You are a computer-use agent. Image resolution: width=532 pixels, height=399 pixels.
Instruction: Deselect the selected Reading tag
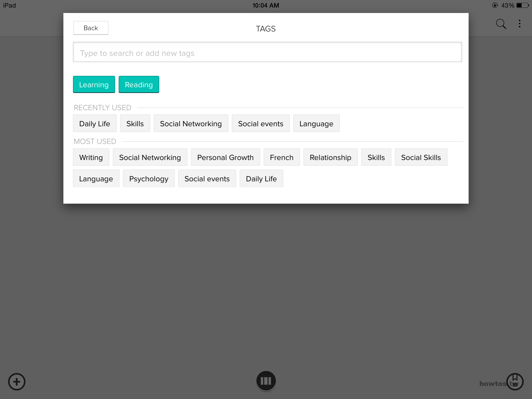coord(139,84)
